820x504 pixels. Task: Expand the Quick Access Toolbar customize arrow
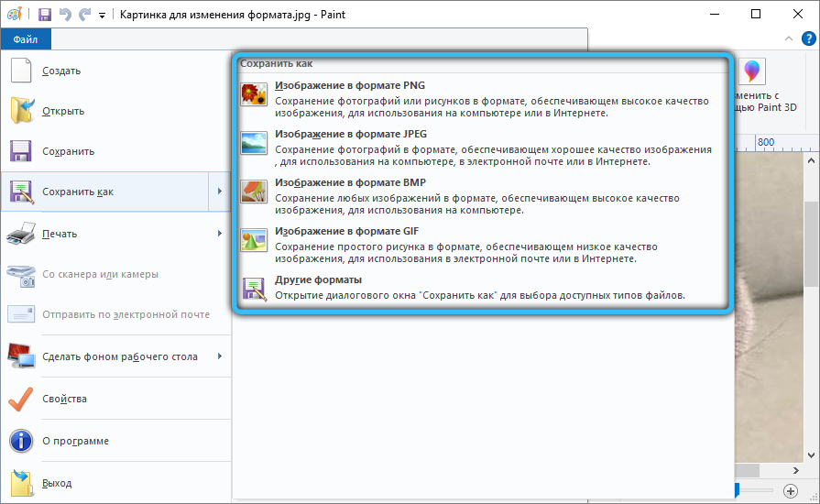pyautogui.click(x=102, y=16)
